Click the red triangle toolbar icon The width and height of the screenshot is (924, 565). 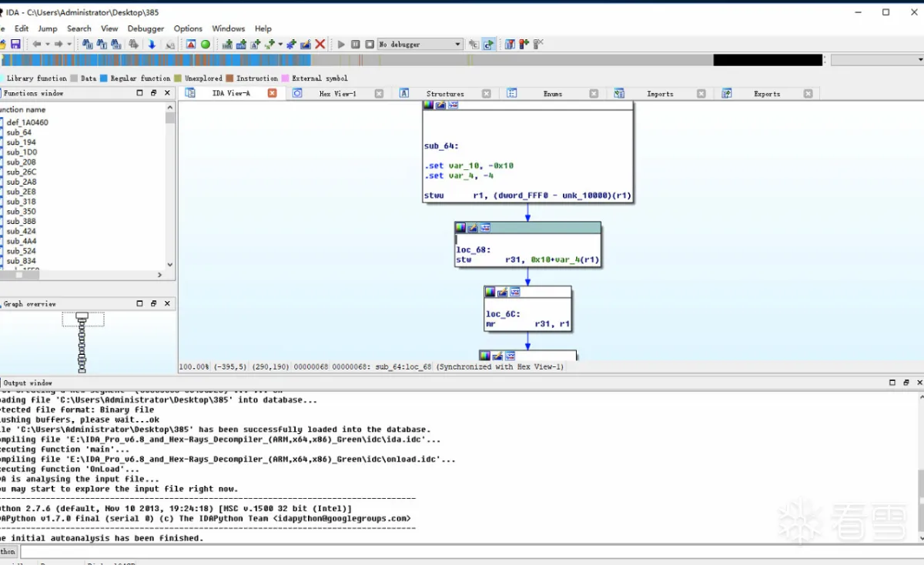coord(191,45)
